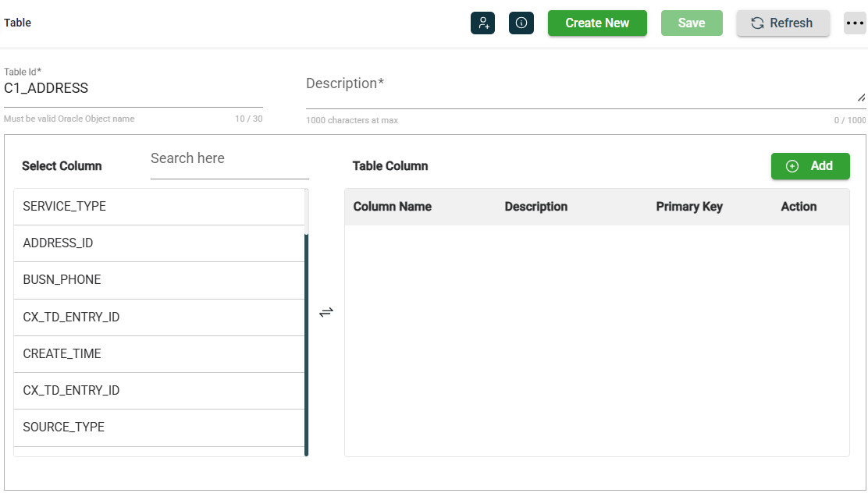Open the three-dots more options menu
Image resolution: width=868 pixels, height=493 pixels.
click(855, 23)
